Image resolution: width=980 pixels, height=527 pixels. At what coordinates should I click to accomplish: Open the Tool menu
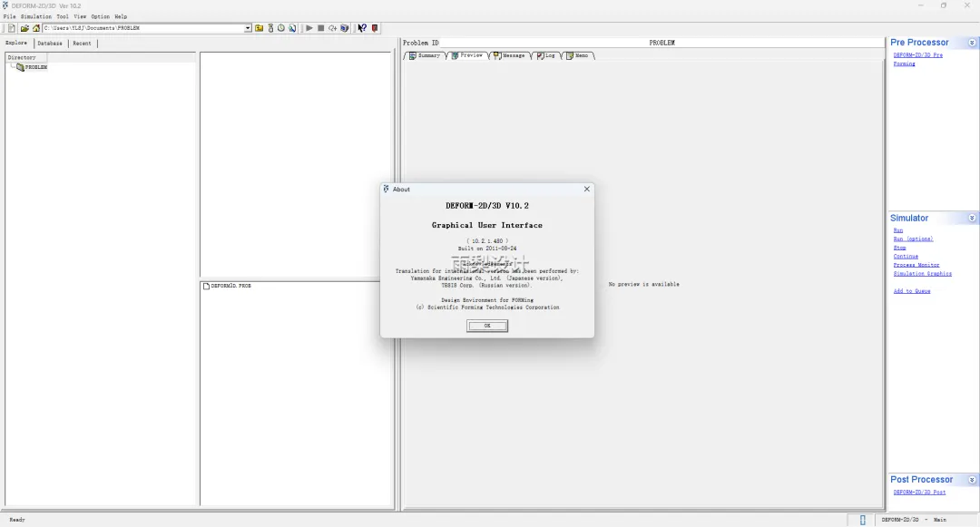pos(63,17)
